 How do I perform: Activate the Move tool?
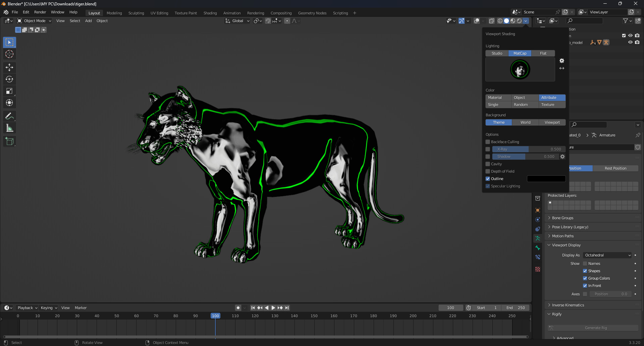[x=9, y=67]
